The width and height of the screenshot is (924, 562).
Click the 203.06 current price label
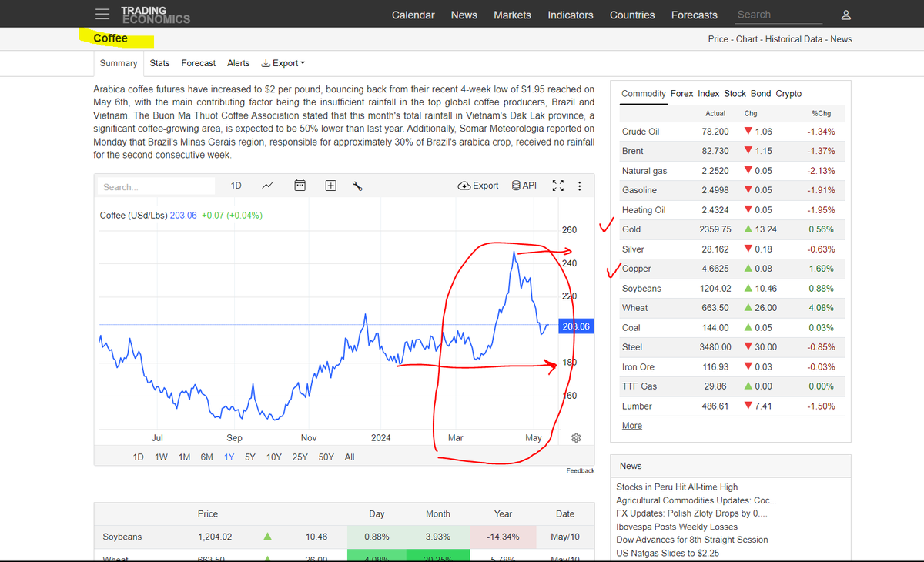coord(576,326)
